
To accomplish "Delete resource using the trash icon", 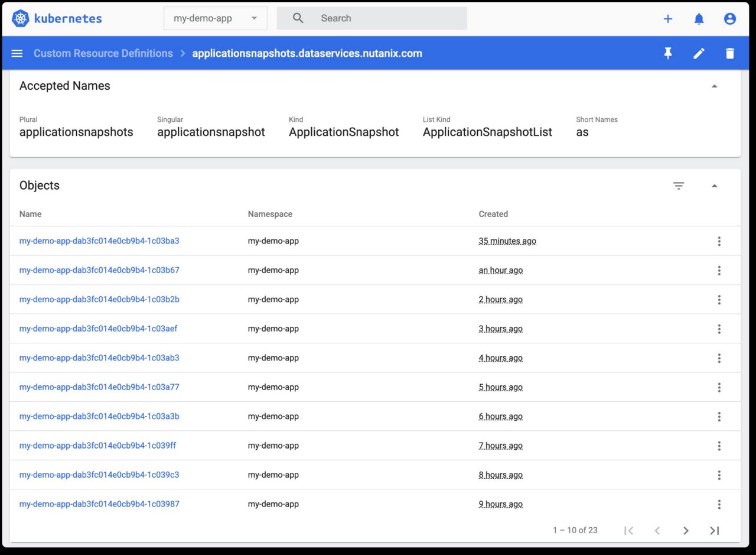I will click(730, 53).
